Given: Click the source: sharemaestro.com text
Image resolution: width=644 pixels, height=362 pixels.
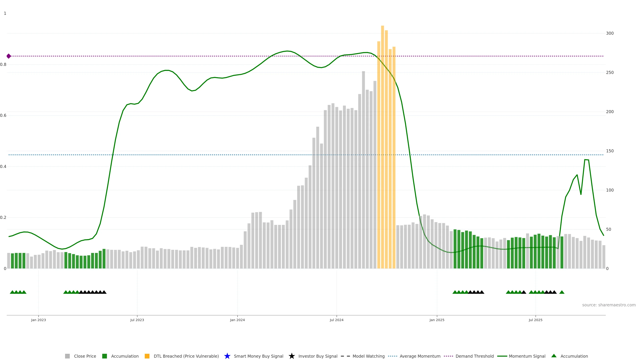Looking at the screenshot, I should pos(609,305).
